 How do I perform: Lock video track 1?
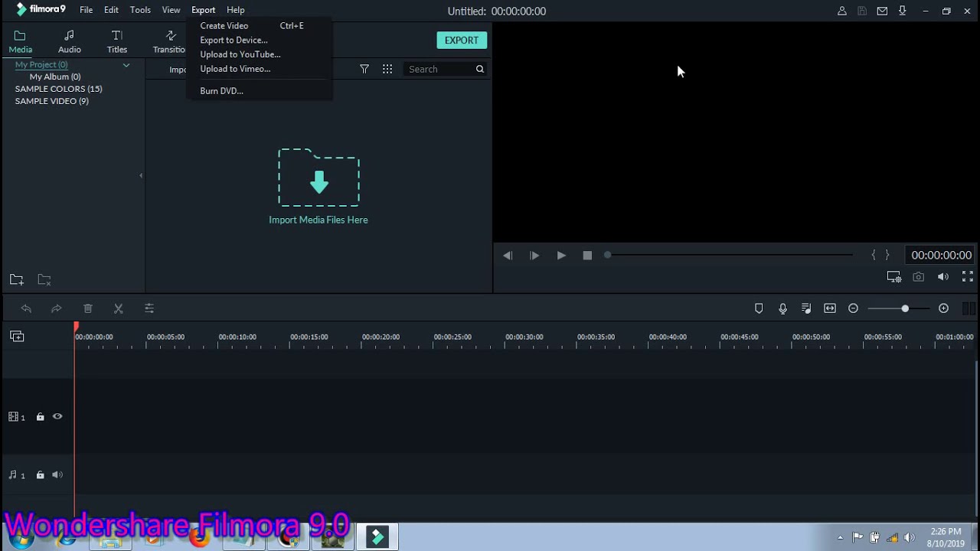pyautogui.click(x=41, y=417)
